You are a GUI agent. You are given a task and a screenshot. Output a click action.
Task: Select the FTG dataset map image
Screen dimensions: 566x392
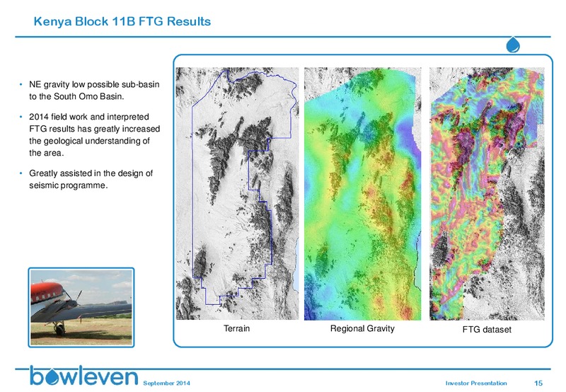487,194
